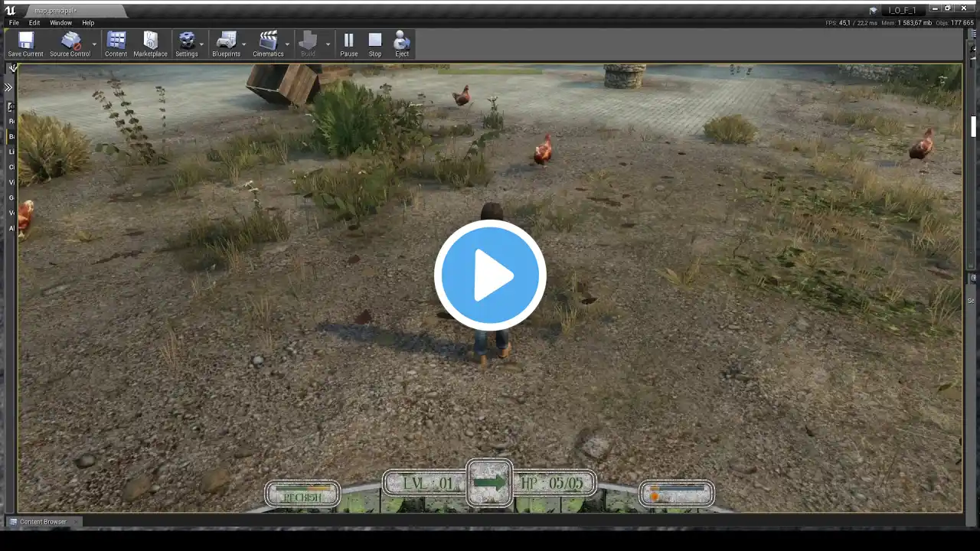Play the video with the center button
Screen dimensions: 980x551
(490, 275)
